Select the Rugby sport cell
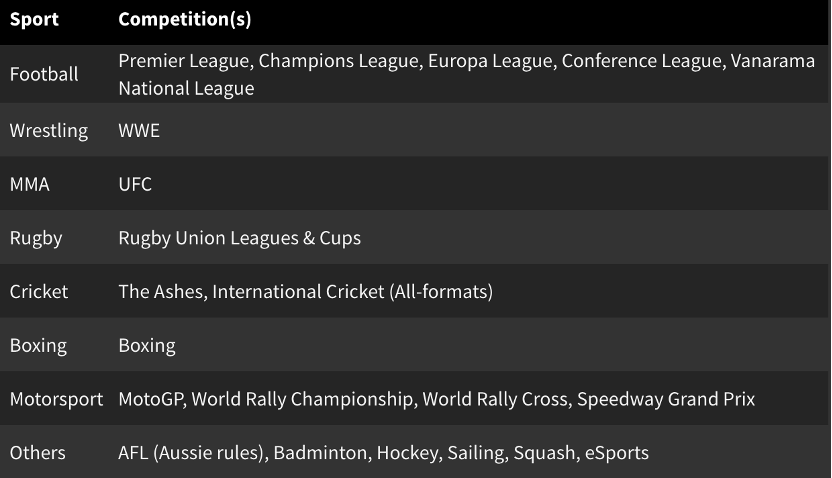Viewport: 832px width, 478px height. [36, 238]
